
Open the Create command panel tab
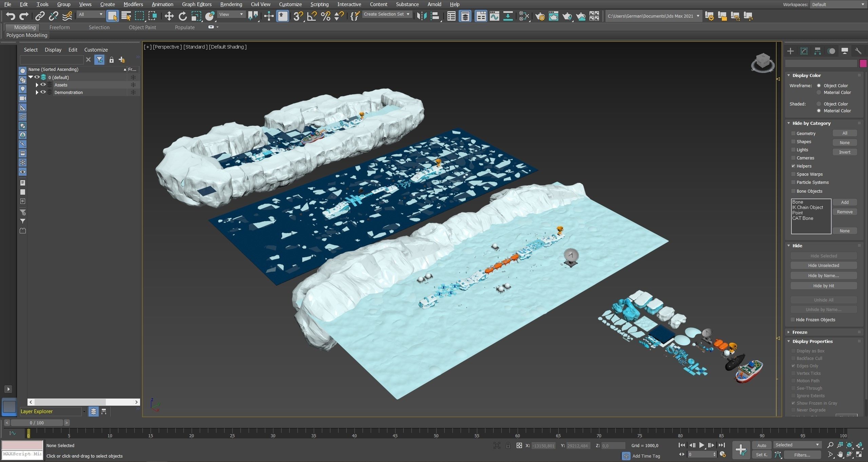pyautogui.click(x=790, y=51)
